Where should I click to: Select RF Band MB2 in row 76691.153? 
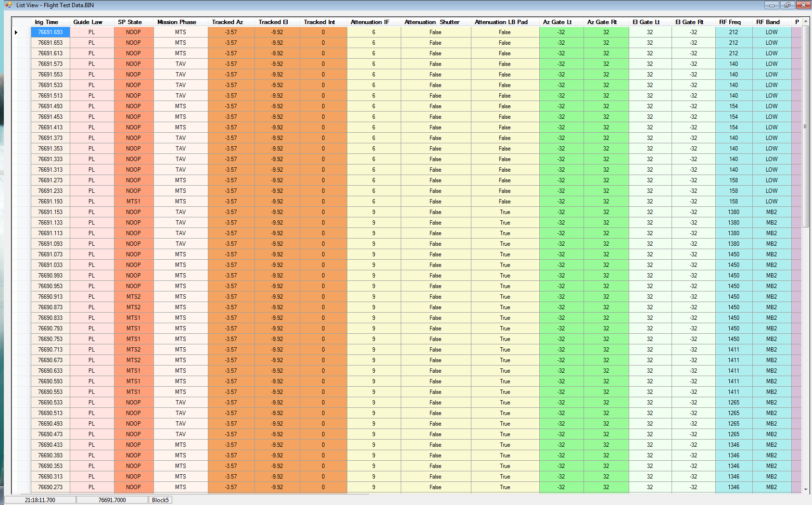(772, 212)
